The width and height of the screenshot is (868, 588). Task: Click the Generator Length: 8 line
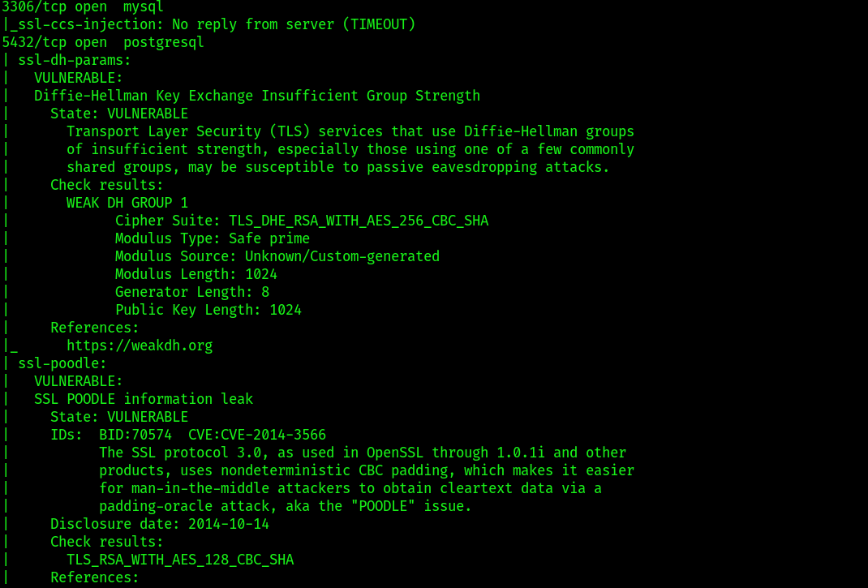(x=192, y=292)
